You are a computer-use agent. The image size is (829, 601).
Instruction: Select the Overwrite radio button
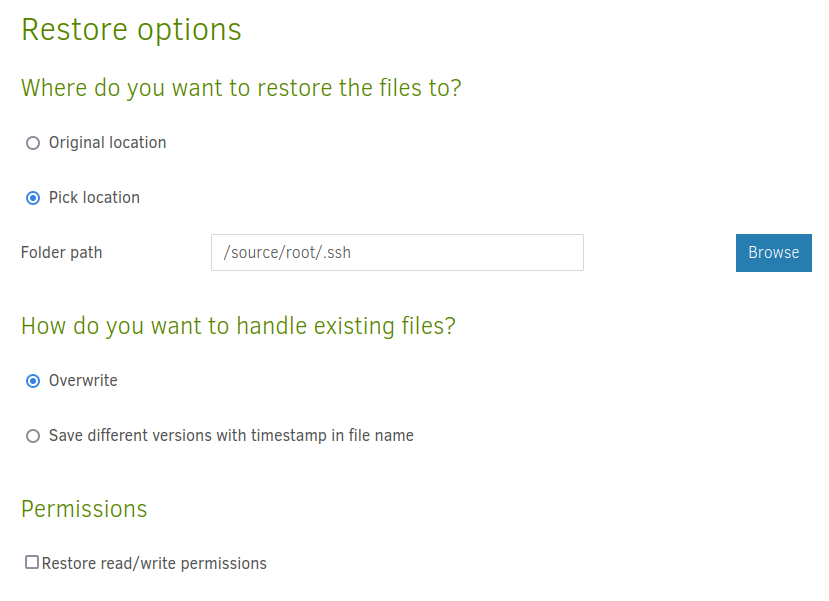33,381
